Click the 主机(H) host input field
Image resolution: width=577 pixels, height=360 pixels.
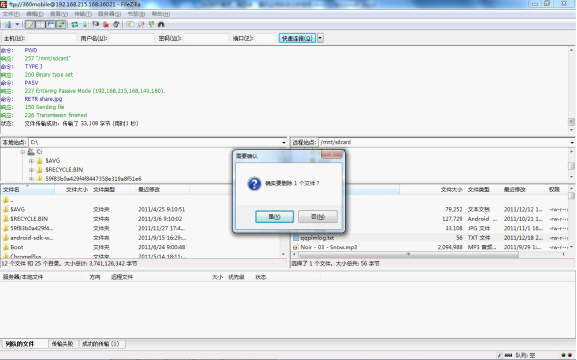tap(52, 38)
